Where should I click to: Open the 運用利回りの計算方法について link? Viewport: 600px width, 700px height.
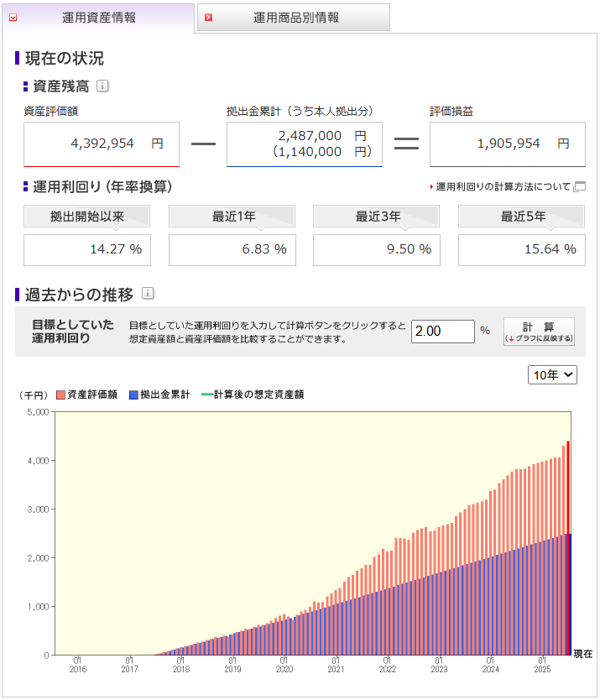point(503,186)
